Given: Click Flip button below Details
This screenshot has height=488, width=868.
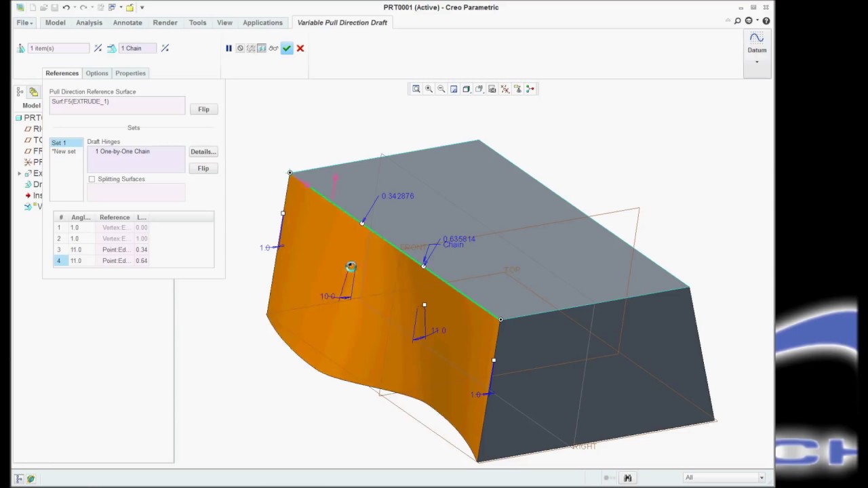Looking at the screenshot, I should pyautogui.click(x=203, y=168).
